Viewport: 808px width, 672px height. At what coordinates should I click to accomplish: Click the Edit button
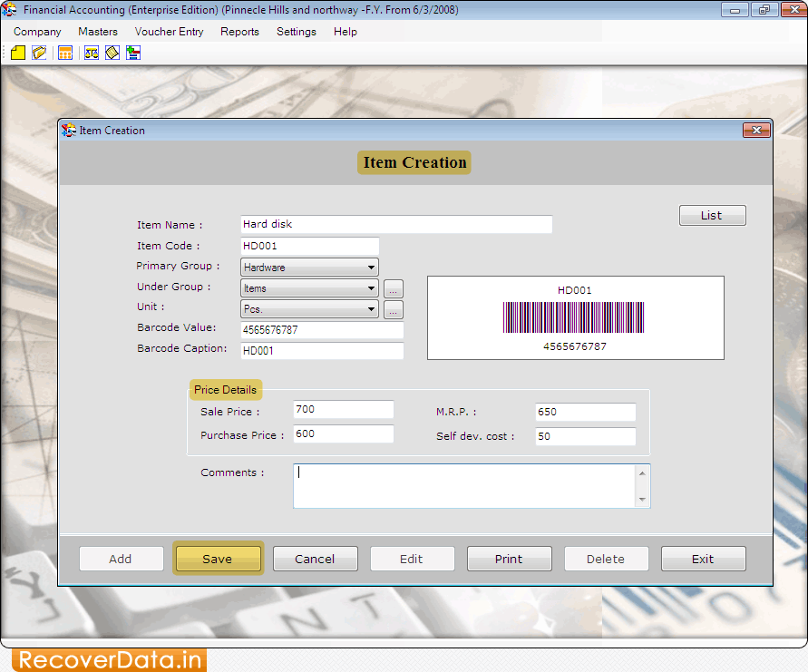[x=412, y=559]
